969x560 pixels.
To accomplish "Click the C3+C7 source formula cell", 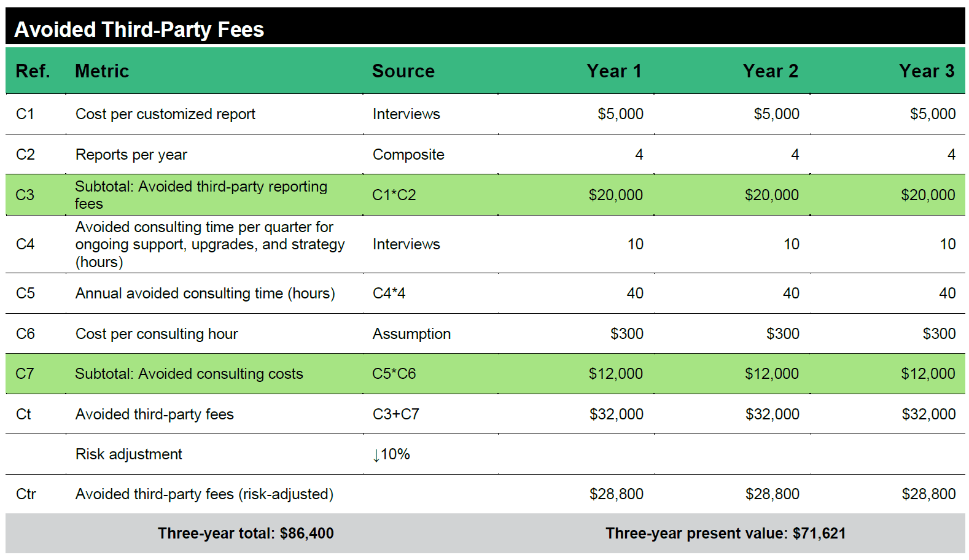I will point(395,414).
